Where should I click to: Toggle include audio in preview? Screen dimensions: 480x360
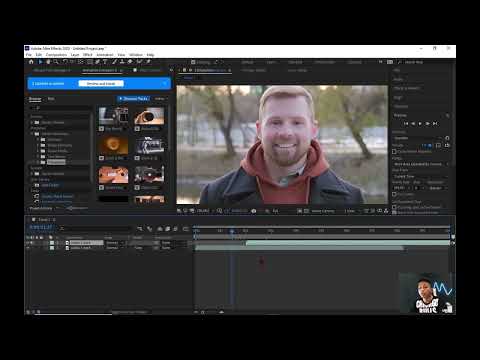point(430,146)
